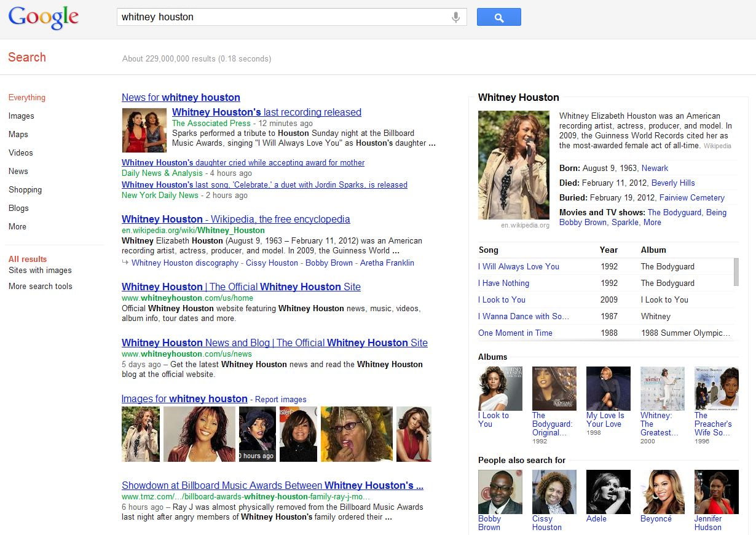The image size is (756, 535).
Task: Open Sparkle movie link
Action: coord(625,222)
